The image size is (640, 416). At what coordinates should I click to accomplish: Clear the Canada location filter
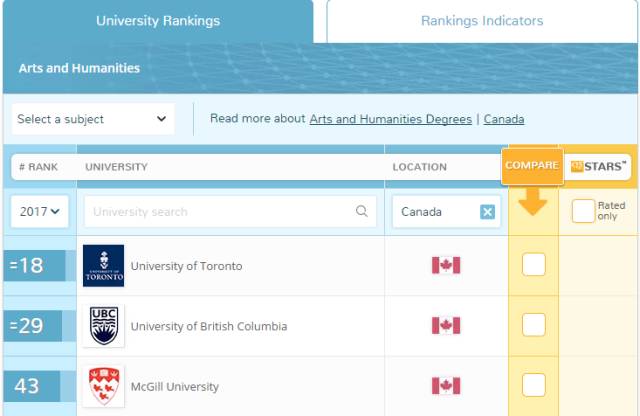(487, 212)
